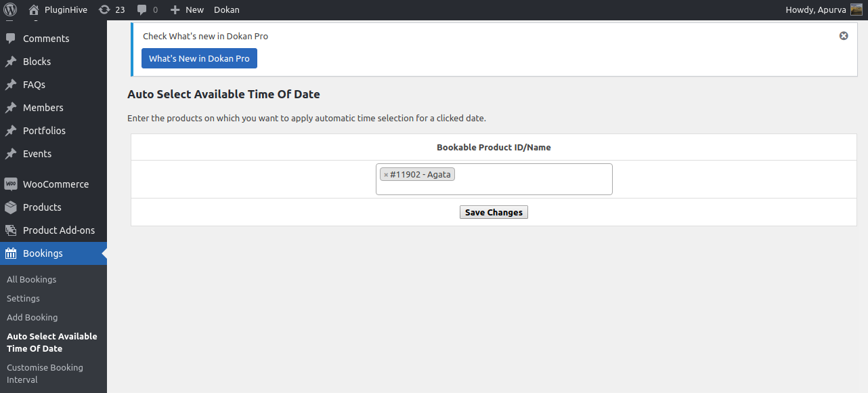The image size is (868, 393).
Task: Click the WordPress logo icon
Action: (x=10, y=9)
